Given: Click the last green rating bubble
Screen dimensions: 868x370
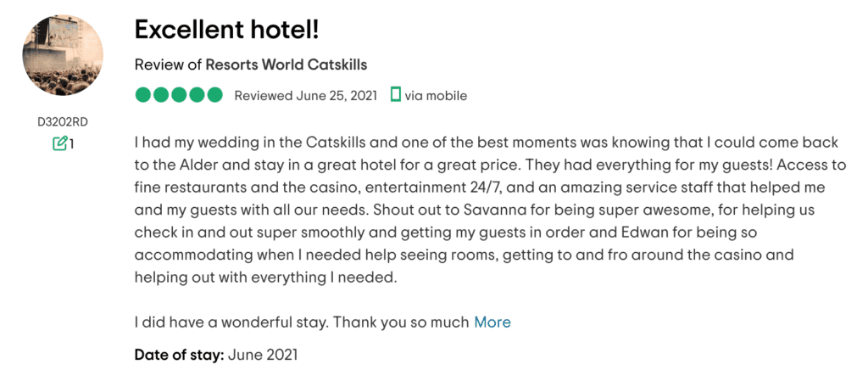Looking at the screenshot, I should [214, 95].
